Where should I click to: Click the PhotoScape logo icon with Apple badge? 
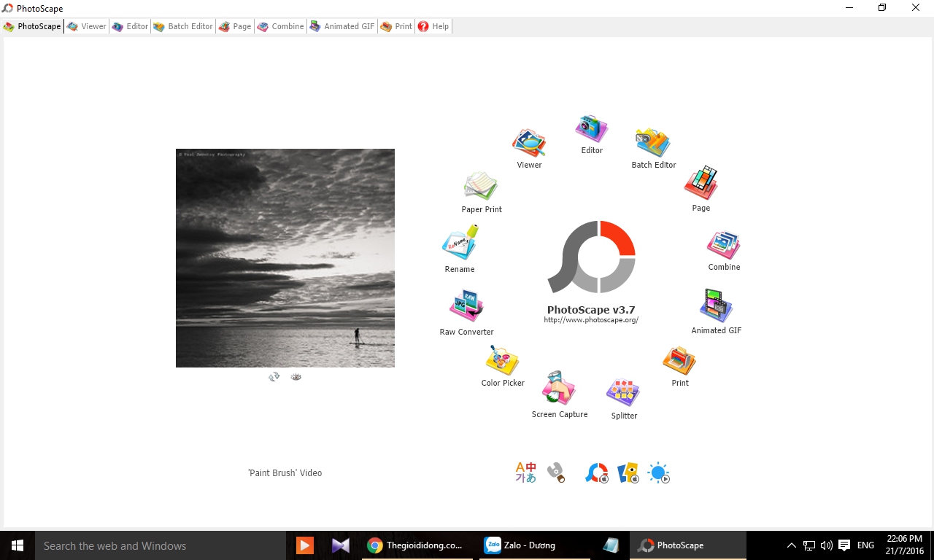[x=597, y=473]
